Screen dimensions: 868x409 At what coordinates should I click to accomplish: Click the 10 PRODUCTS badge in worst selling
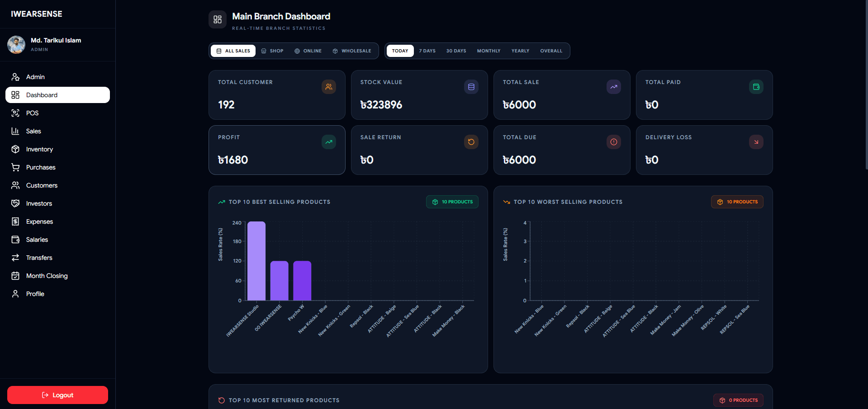click(737, 202)
